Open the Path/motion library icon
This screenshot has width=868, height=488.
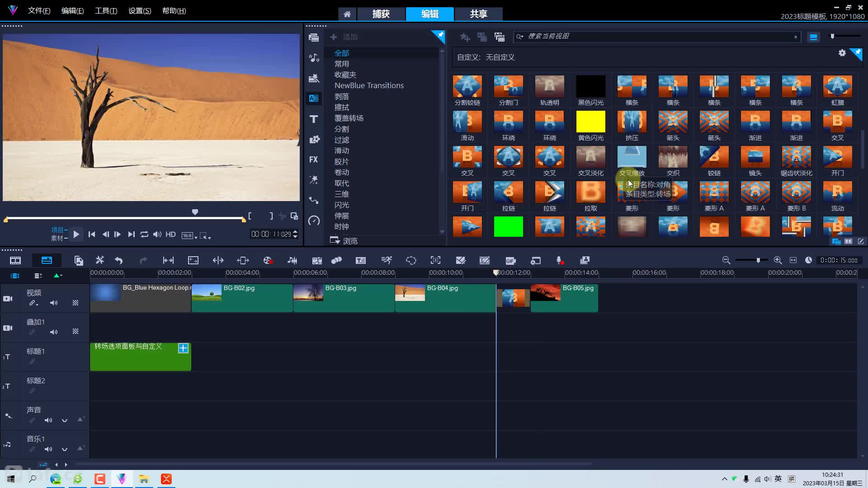(314, 200)
